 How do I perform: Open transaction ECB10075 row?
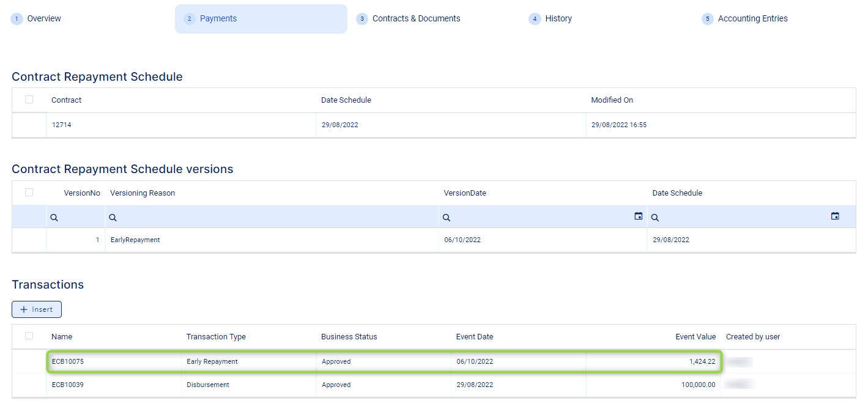point(68,361)
